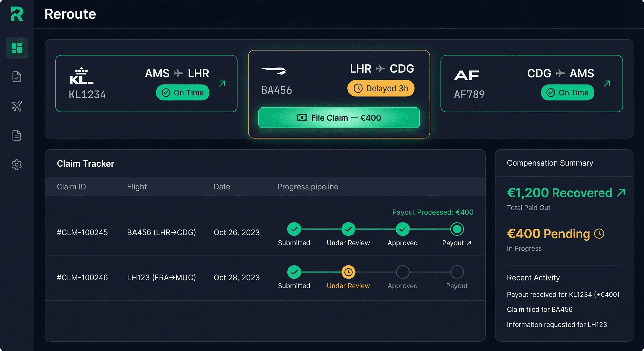
Task: Toggle the Submitted checkmark on claim #CLM-100246
Action: [294, 272]
